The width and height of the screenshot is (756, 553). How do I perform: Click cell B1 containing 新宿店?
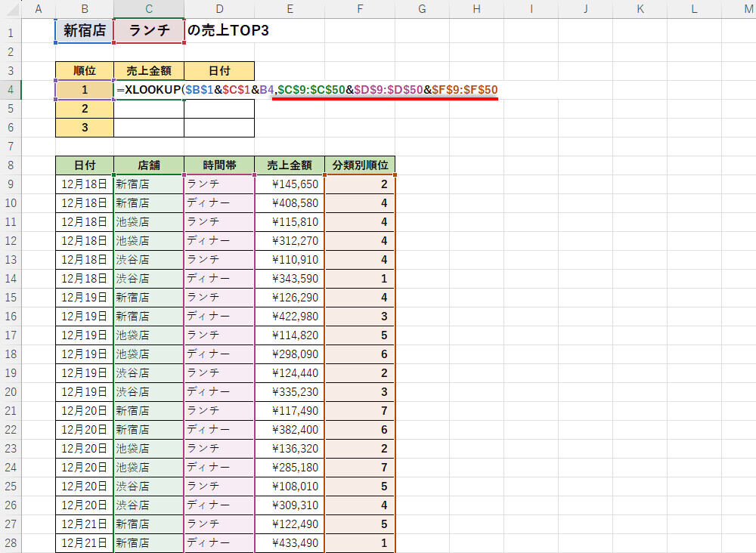coord(85,31)
